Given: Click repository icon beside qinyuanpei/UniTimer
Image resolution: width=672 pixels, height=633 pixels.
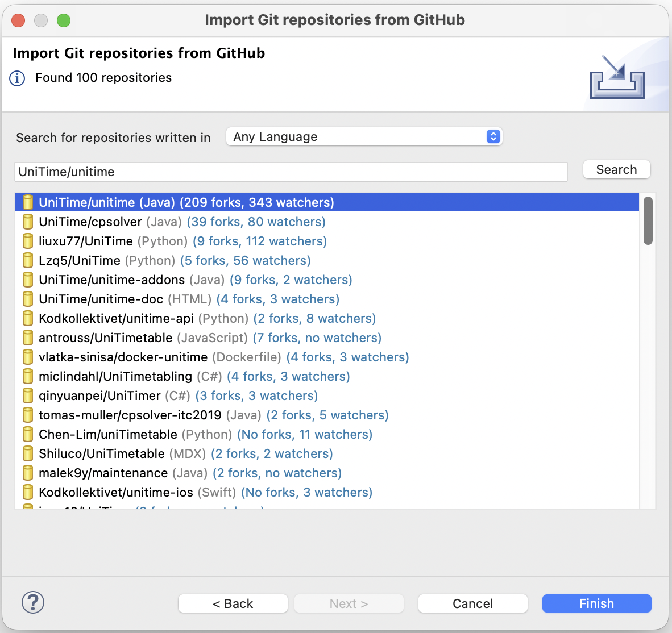Looking at the screenshot, I should coord(28,395).
